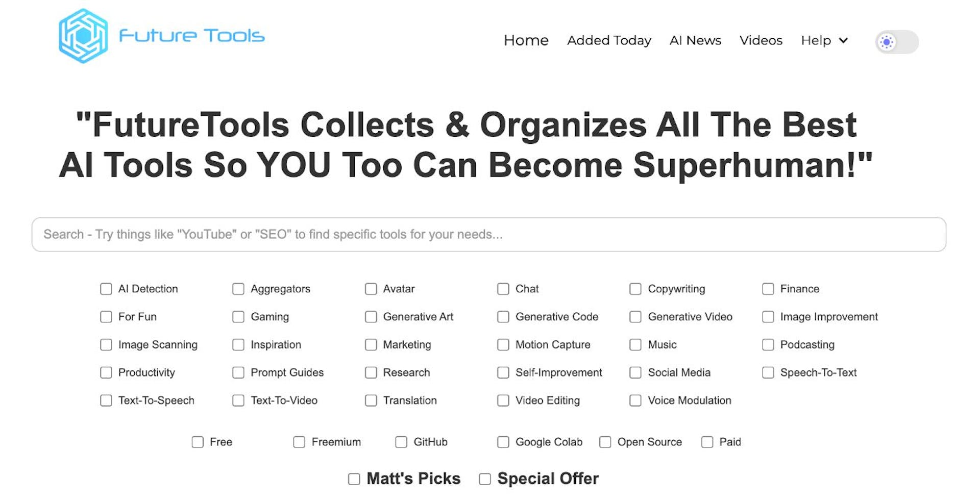Toggle dark mode switch
The image size is (980, 501).
click(896, 42)
